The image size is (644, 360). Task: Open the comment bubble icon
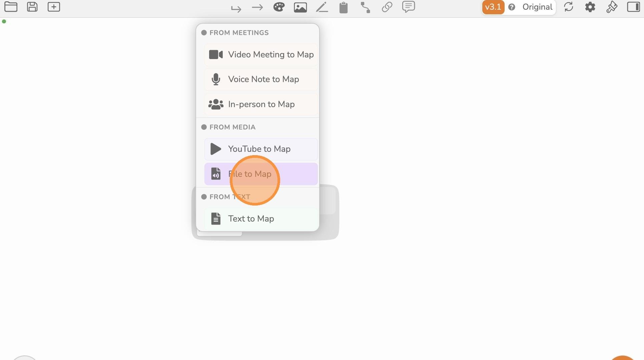pyautogui.click(x=409, y=7)
